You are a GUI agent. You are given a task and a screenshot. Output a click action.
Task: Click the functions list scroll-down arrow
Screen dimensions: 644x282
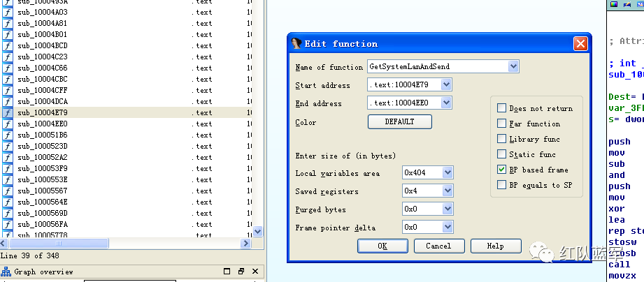pos(257,232)
